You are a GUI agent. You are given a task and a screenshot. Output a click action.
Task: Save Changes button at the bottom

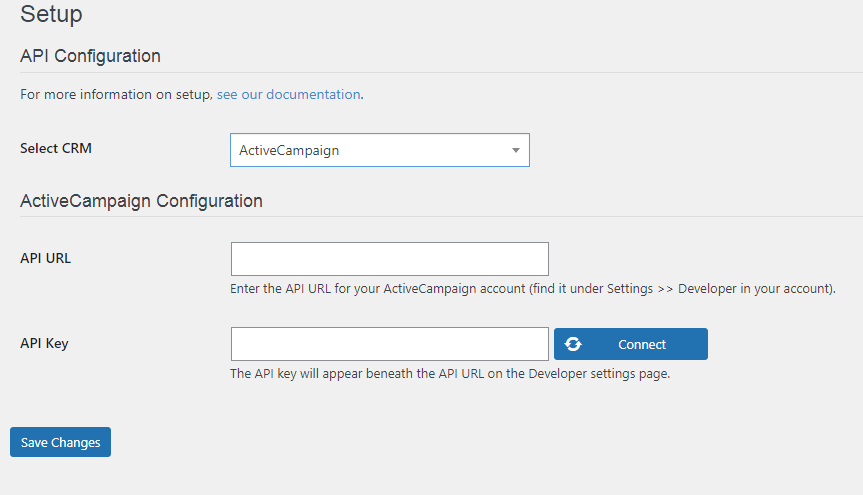pos(61,442)
